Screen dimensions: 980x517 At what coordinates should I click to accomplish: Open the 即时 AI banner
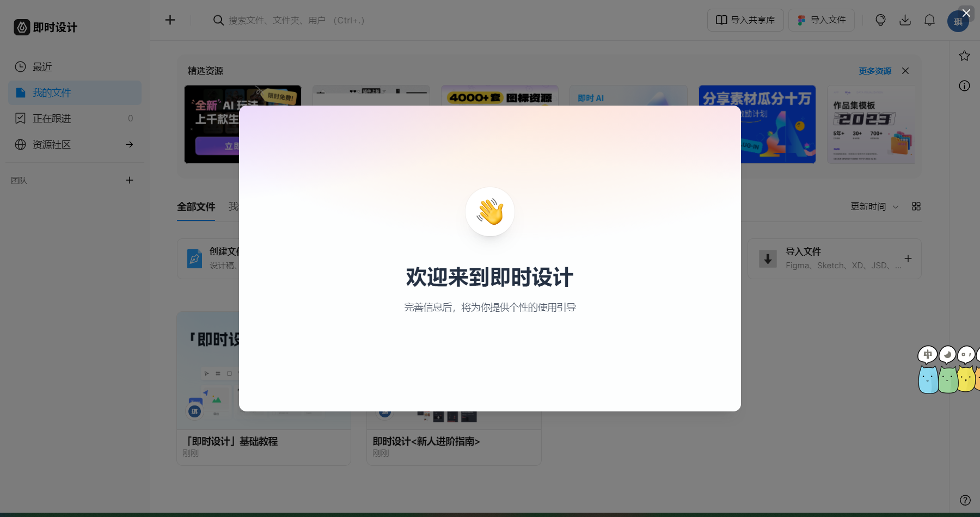(x=628, y=96)
